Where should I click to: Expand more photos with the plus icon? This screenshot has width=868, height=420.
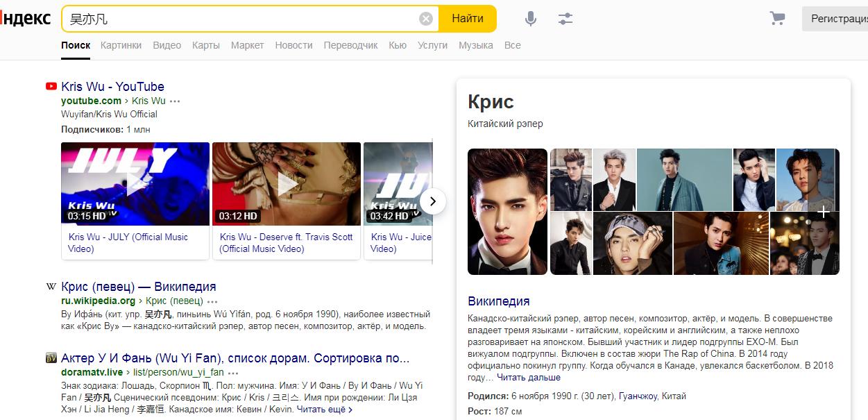[824, 212]
